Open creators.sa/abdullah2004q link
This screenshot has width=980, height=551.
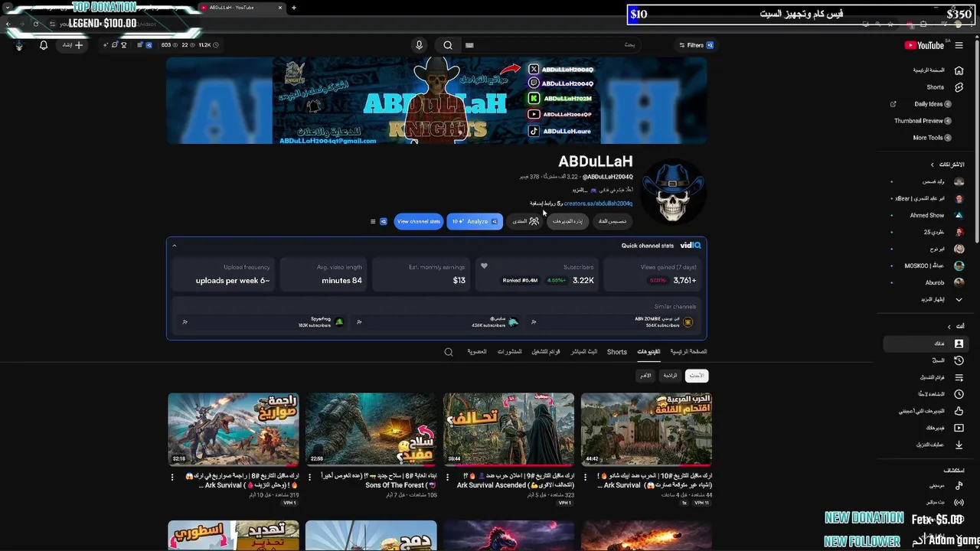point(598,204)
